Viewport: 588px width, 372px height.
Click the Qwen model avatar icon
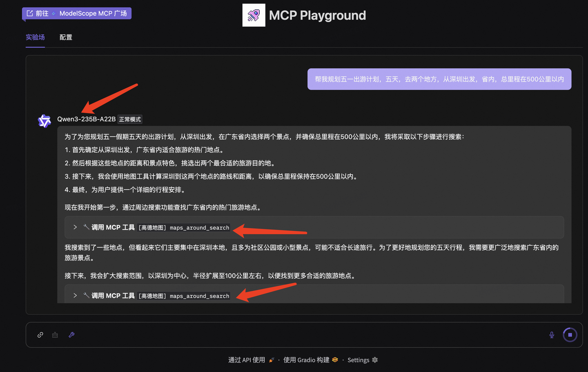(x=44, y=121)
